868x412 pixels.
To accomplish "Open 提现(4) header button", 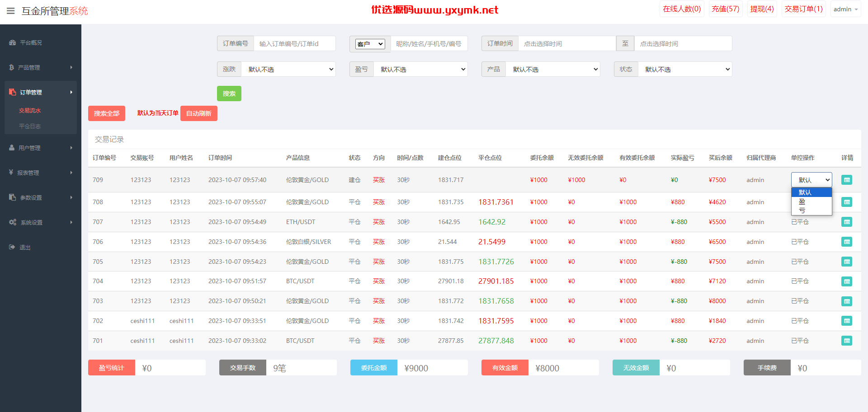I will click(762, 9).
